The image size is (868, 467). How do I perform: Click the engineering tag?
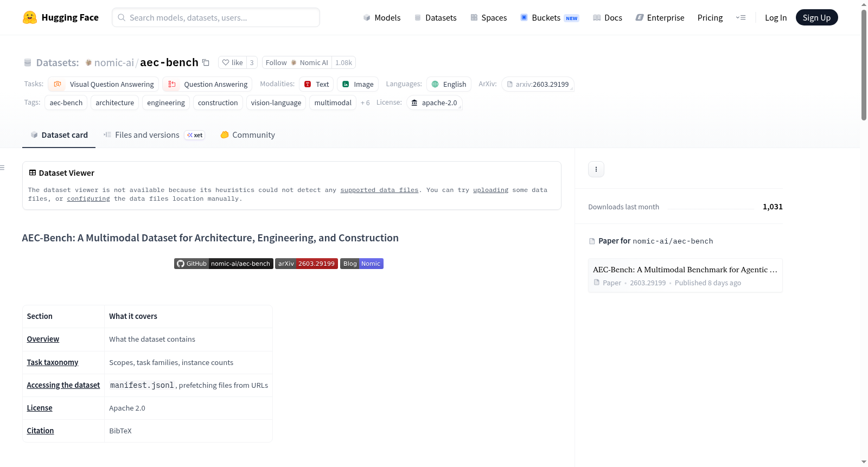pyautogui.click(x=166, y=103)
